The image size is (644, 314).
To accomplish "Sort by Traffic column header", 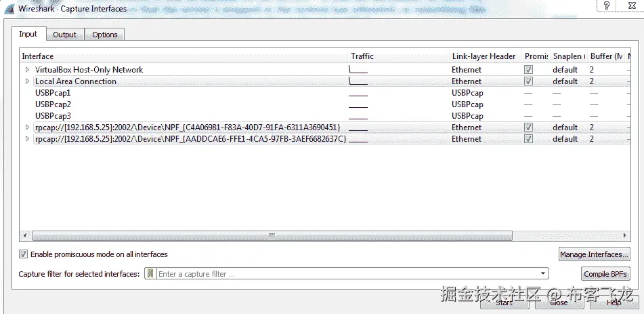I will click(x=399, y=56).
